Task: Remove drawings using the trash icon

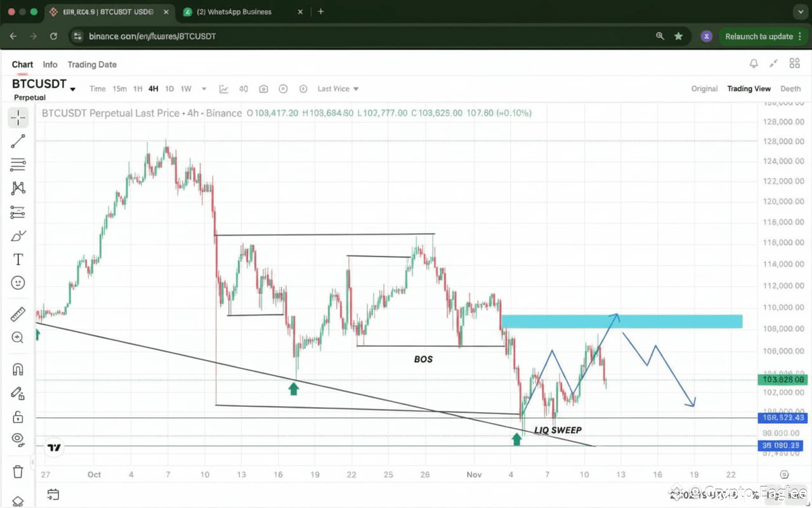Action: click(18, 471)
